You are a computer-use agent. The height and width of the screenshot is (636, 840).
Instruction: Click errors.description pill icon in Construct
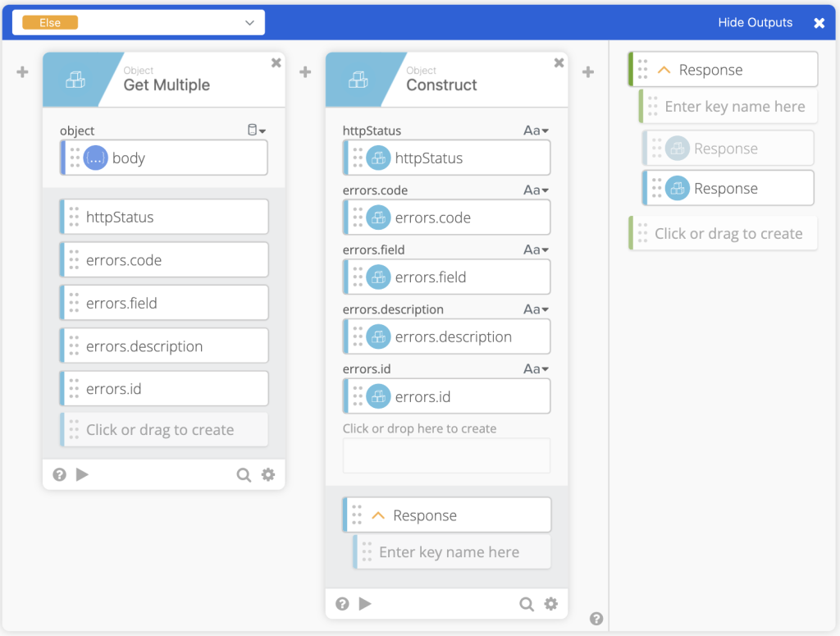pyautogui.click(x=379, y=336)
